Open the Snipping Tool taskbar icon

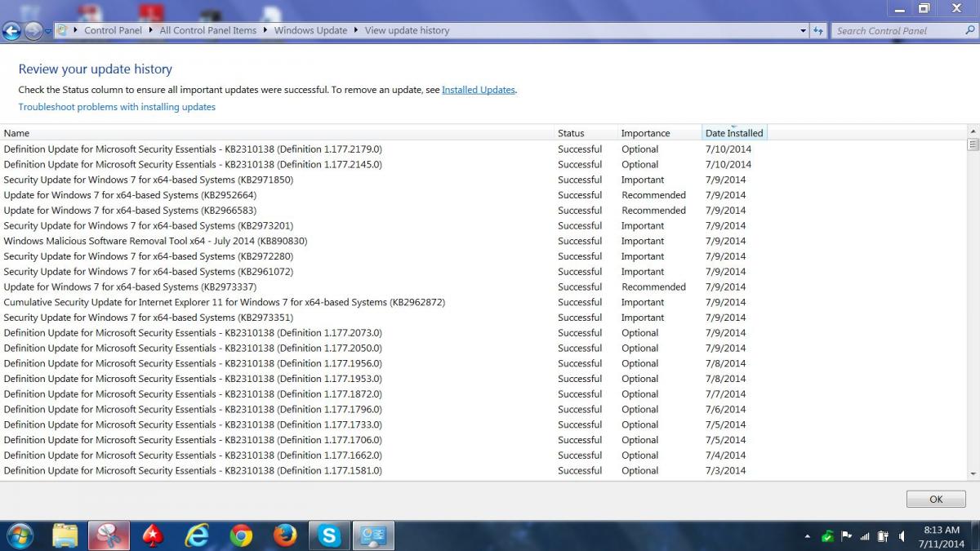tap(109, 535)
